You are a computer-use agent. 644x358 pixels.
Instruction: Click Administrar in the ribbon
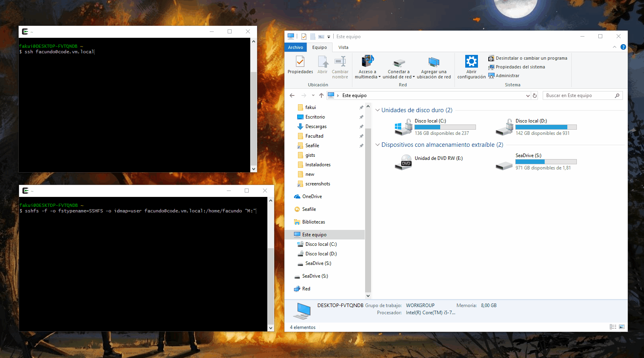pyautogui.click(x=504, y=76)
